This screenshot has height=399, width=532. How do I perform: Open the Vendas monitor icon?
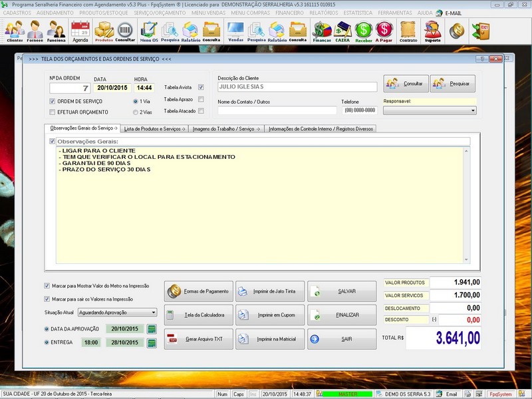[236, 31]
